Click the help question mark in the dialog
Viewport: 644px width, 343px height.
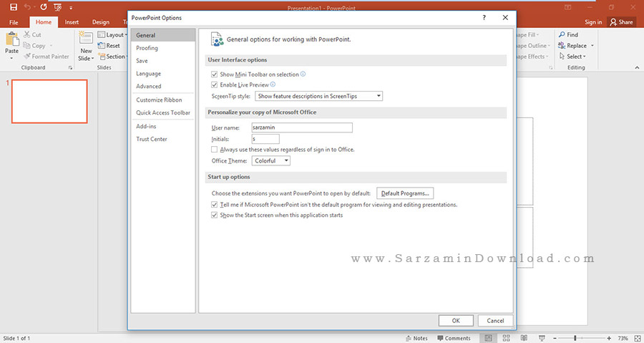[x=484, y=18]
